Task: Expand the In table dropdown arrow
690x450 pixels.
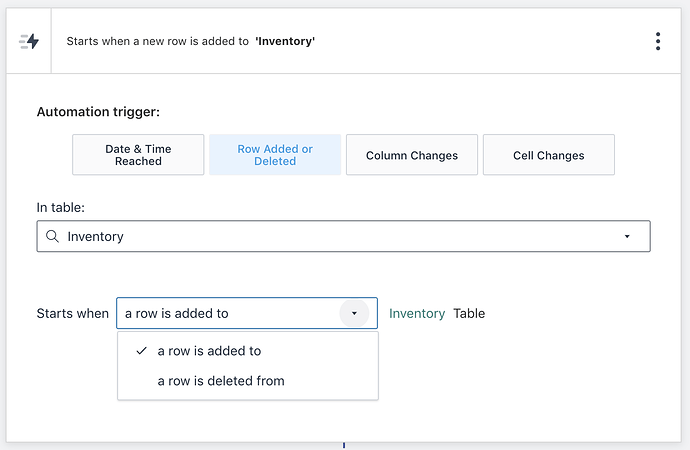Action: (627, 237)
